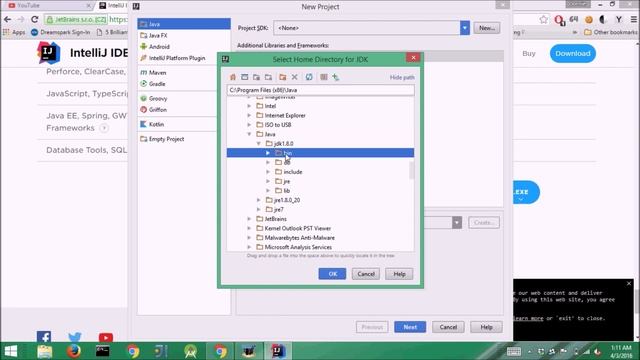Reload the browser page

(35, 19)
